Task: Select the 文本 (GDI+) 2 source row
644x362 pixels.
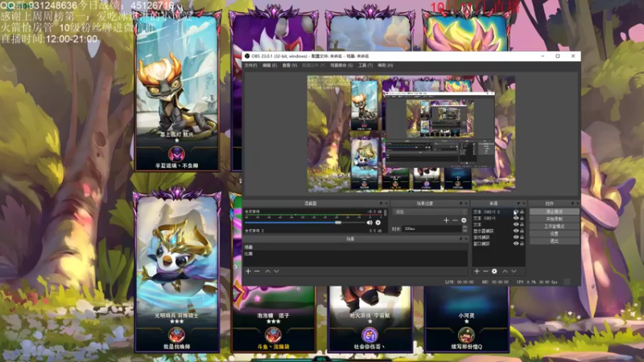Action: tap(498, 212)
